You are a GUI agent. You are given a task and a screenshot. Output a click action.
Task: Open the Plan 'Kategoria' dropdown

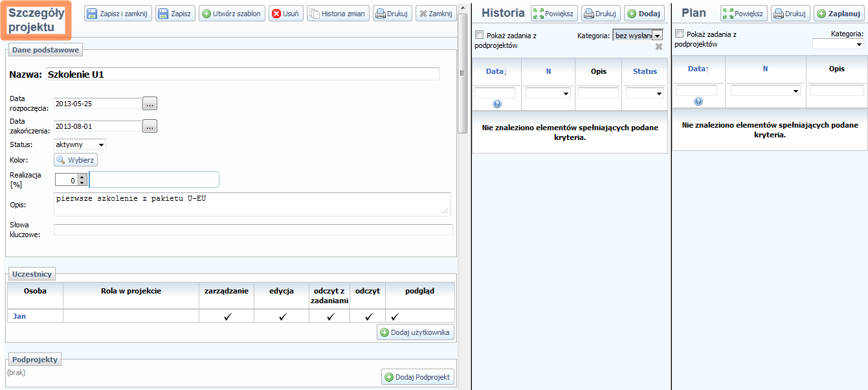(x=838, y=44)
